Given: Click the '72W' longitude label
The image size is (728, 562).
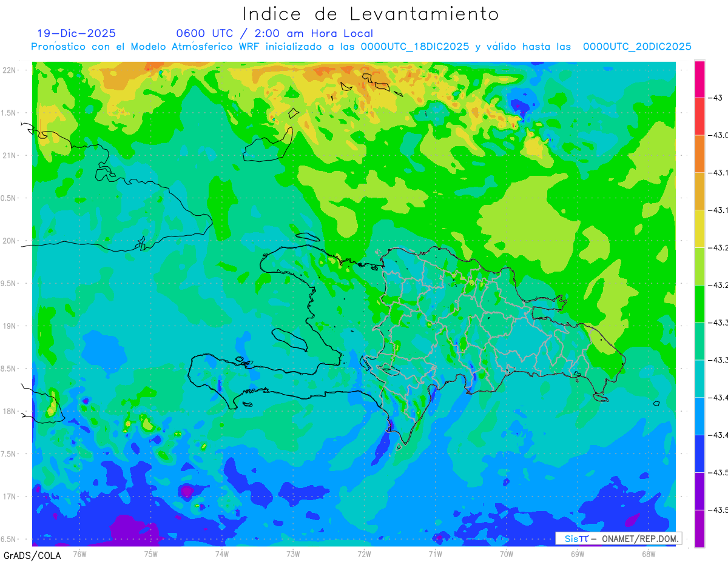Looking at the screenshot, I should (x=364, y=554).
